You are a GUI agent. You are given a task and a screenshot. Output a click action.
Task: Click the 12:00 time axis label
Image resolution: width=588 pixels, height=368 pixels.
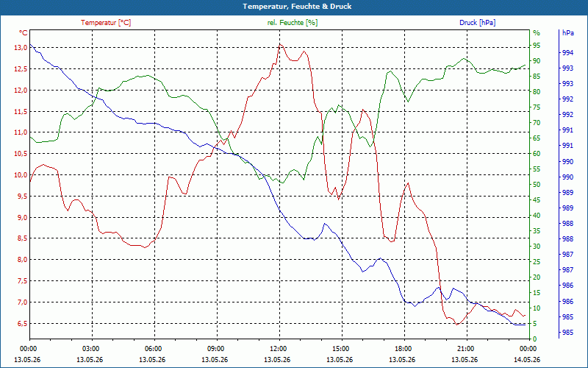(277, 349)
